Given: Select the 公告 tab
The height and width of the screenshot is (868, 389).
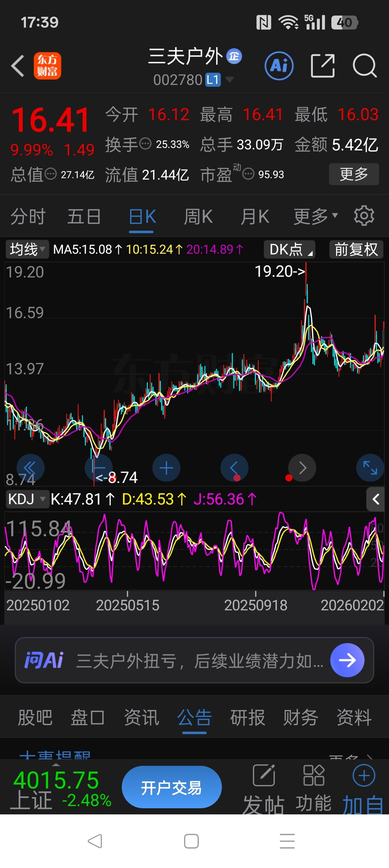Looking at the screenshot, I should point(194,718).
